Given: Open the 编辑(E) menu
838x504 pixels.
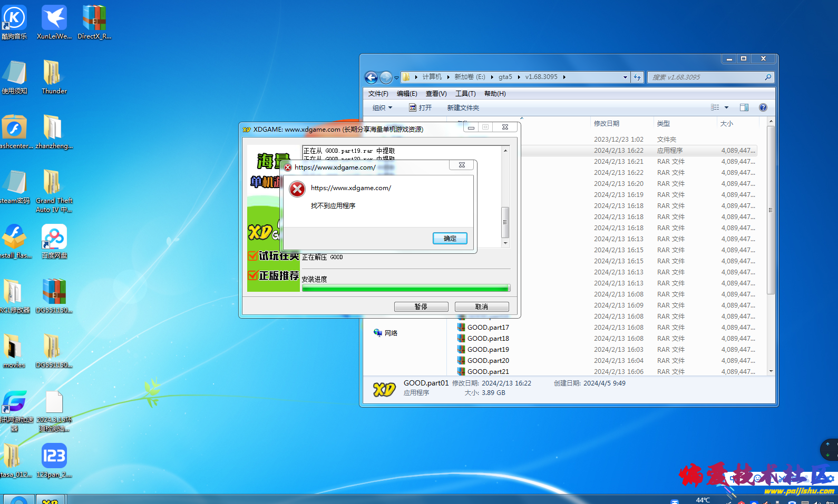Looking at the screenshot, I should [407, 93].
